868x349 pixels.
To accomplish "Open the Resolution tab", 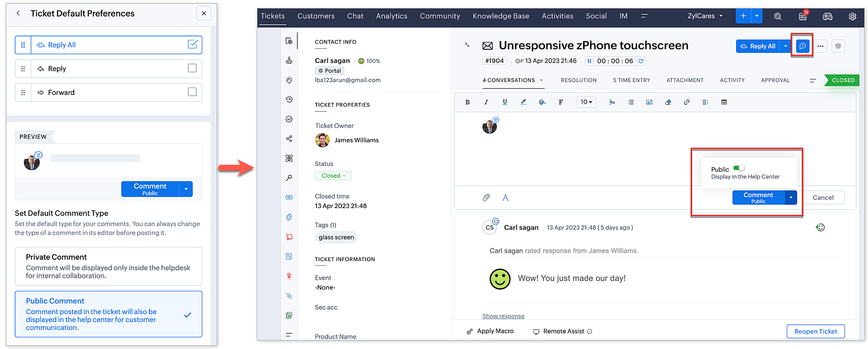I will tap(579, 80).
